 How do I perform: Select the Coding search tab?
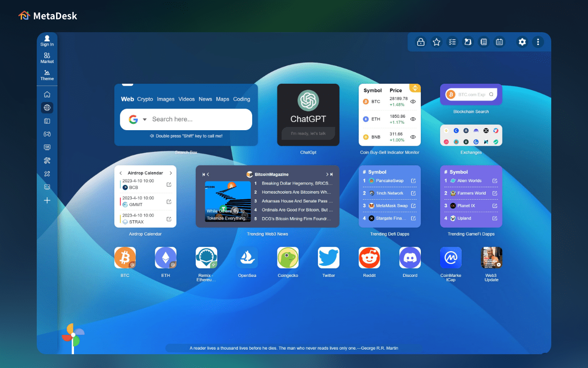point(242,99)
